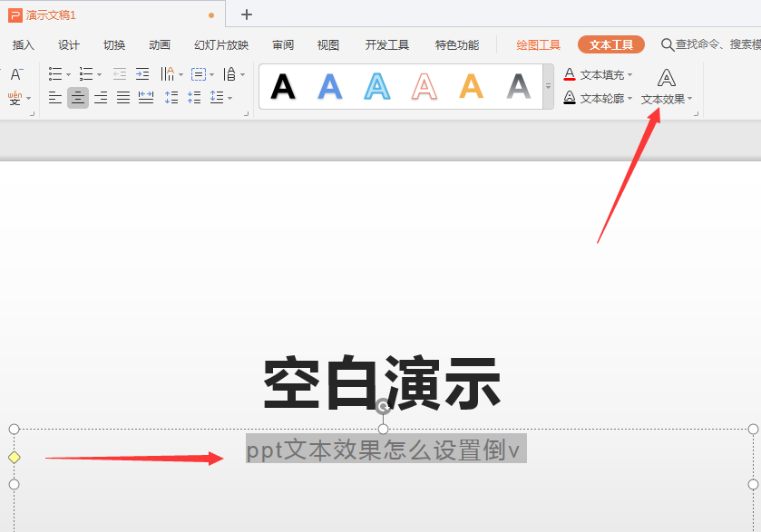Select the blue filled text style preset
This screenshot has width=761, height=532.
(330, 87)
